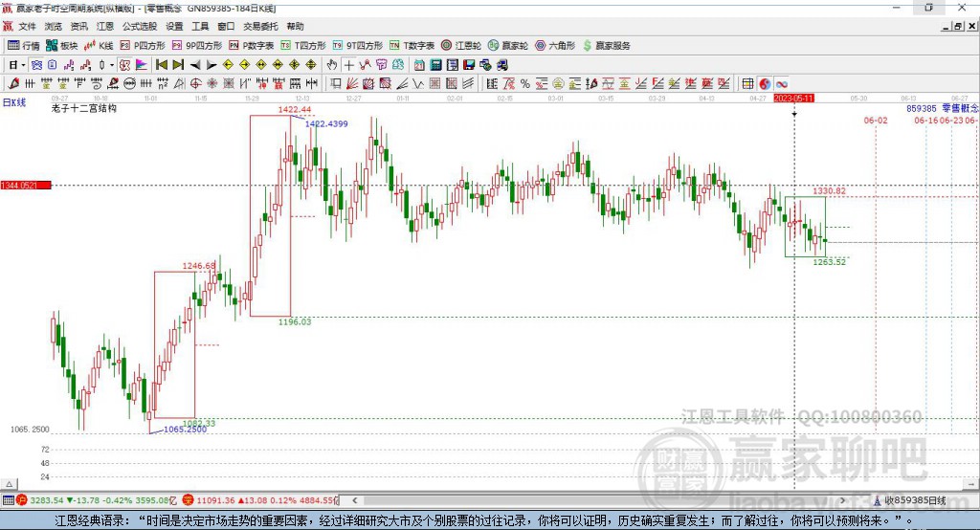Open the grid table icon
980x530 pixels.
(747, 84)
